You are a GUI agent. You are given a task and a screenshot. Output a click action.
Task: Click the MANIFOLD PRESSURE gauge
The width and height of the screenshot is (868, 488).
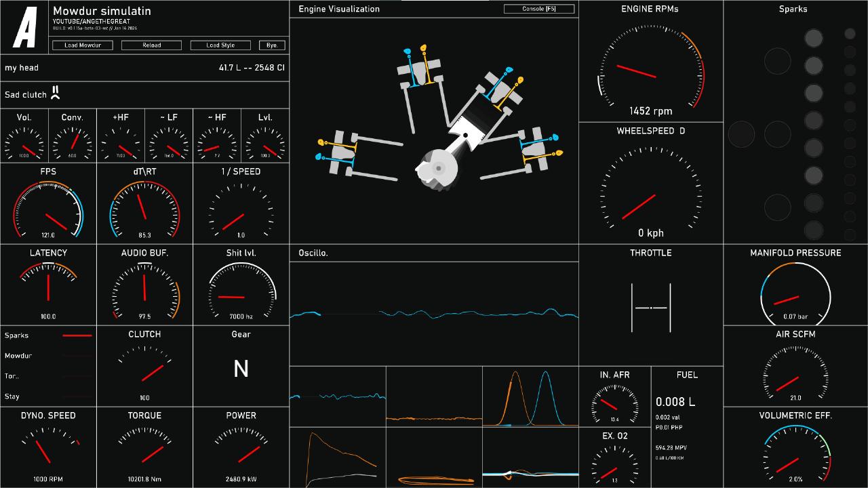tap(795, 296)
